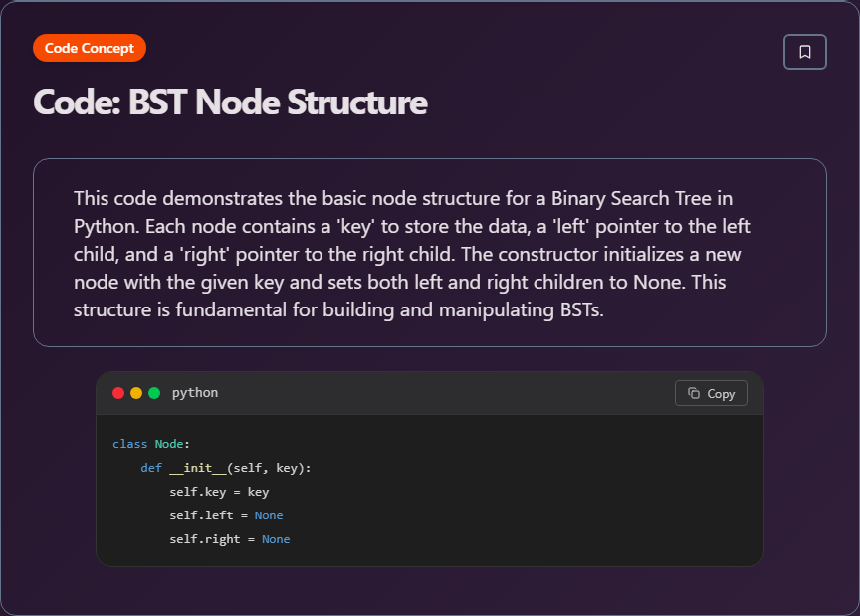Click the yellow dot in code header
The image size is (860, 616).
coord(136,393)
